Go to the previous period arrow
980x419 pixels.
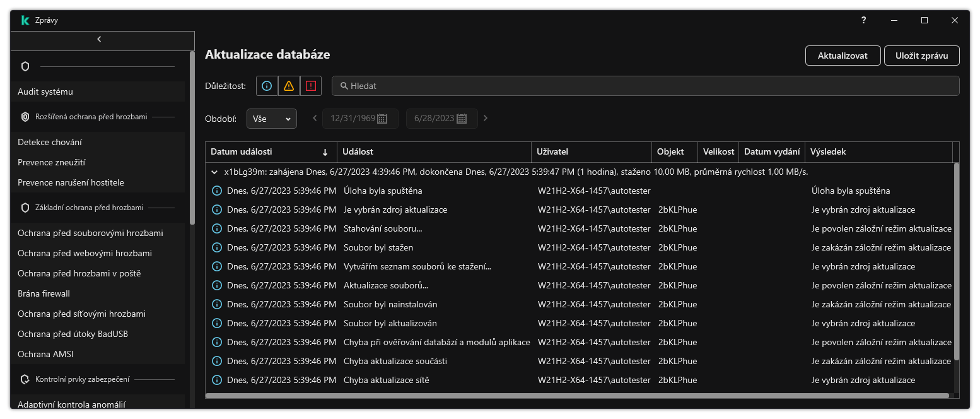[315, 118]
